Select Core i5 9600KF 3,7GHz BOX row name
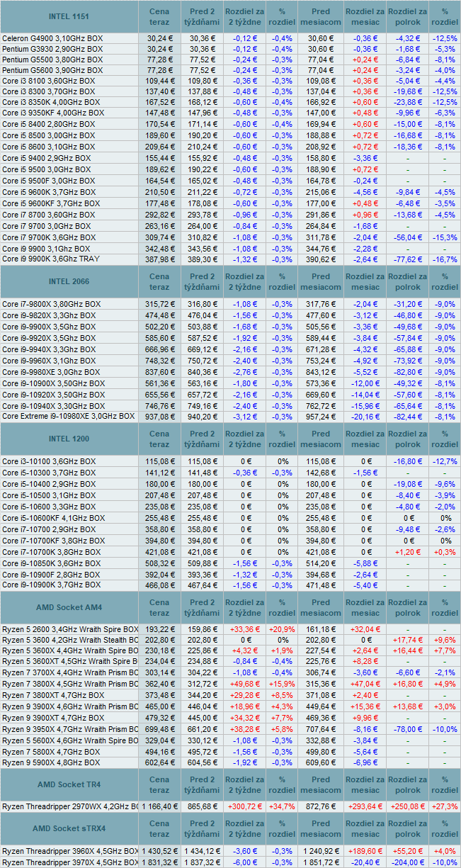Image resolution: width=461 pixels, height=868 pixels. click(51, 203)
